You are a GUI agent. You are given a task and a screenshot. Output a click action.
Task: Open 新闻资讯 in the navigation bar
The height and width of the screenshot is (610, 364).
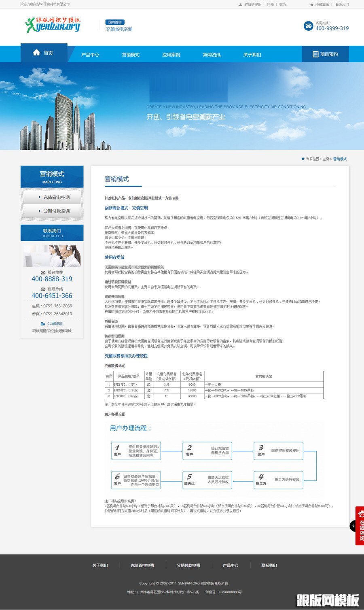tap(212, 55)
